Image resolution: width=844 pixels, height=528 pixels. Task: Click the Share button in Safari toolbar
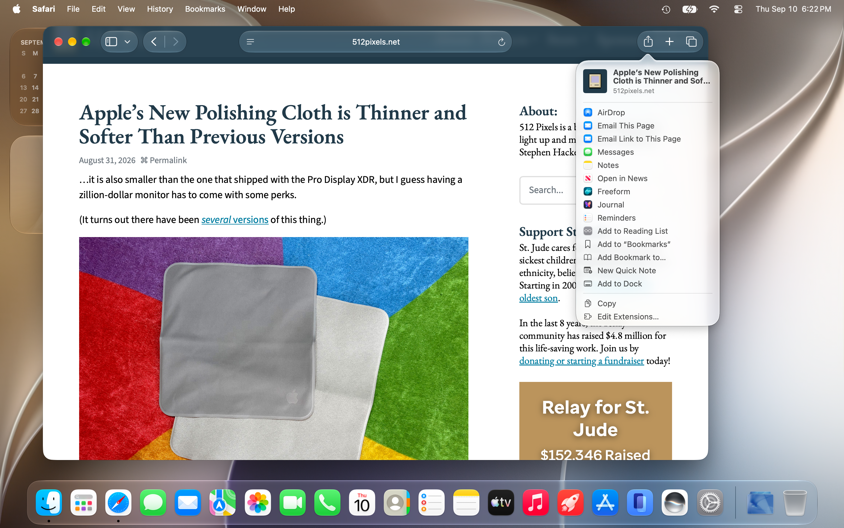click(648, 41)
